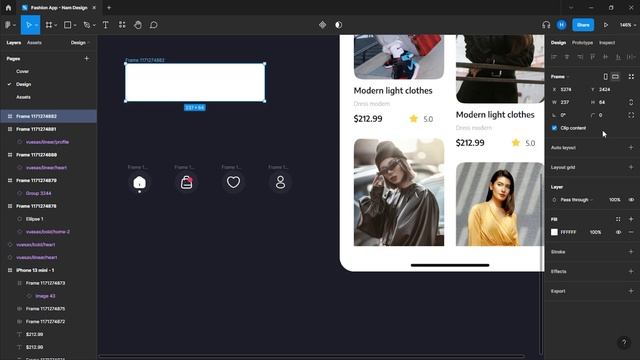Add an Export setting with plus
Screen dimensions: 640x360
pyautogui.click(x=631, y=291)
